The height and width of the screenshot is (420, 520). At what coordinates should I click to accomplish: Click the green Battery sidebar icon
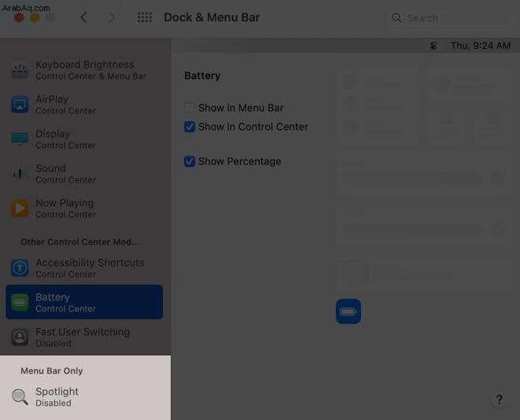pyautogui.click(x=20, y=302)
